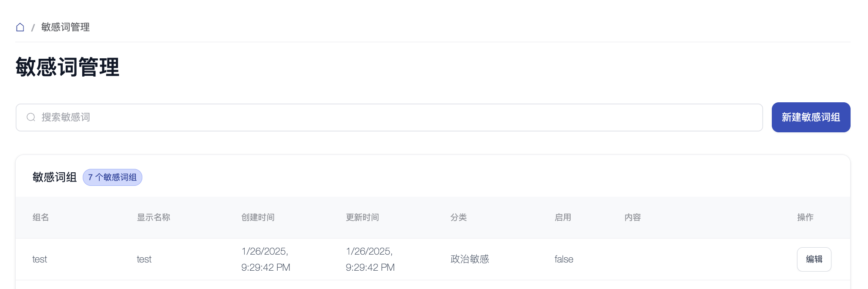Click the 敏感词组 card title

tap(54, 178)
